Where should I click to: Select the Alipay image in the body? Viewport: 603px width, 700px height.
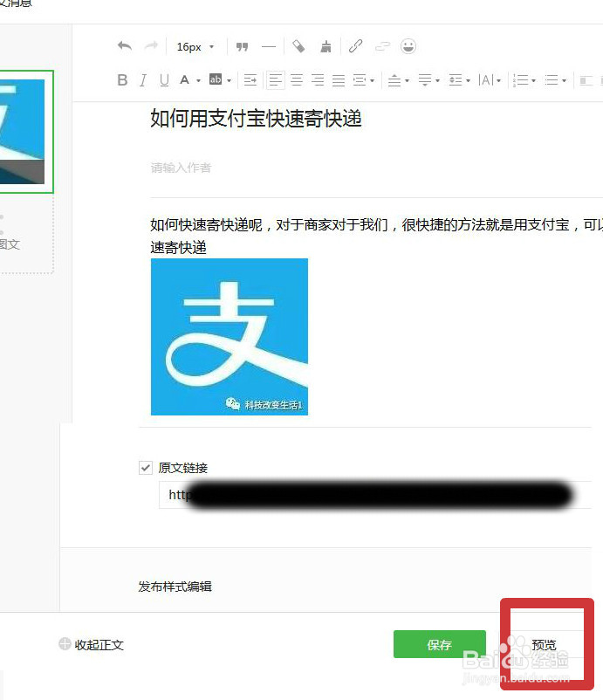click(x=230, y=337)
